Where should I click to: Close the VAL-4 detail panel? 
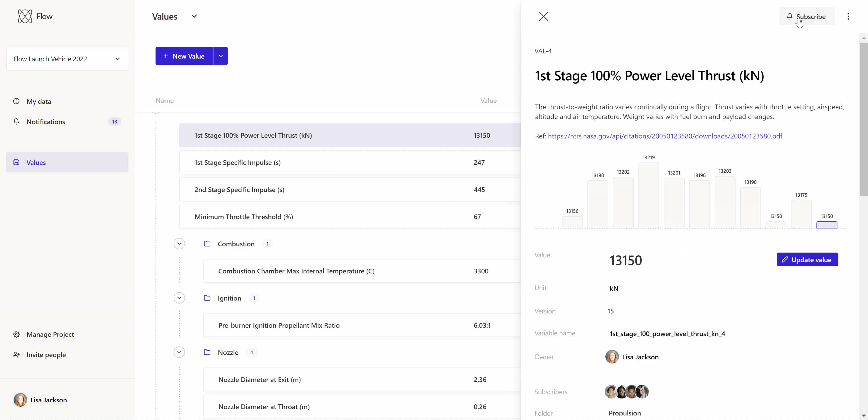544,16
